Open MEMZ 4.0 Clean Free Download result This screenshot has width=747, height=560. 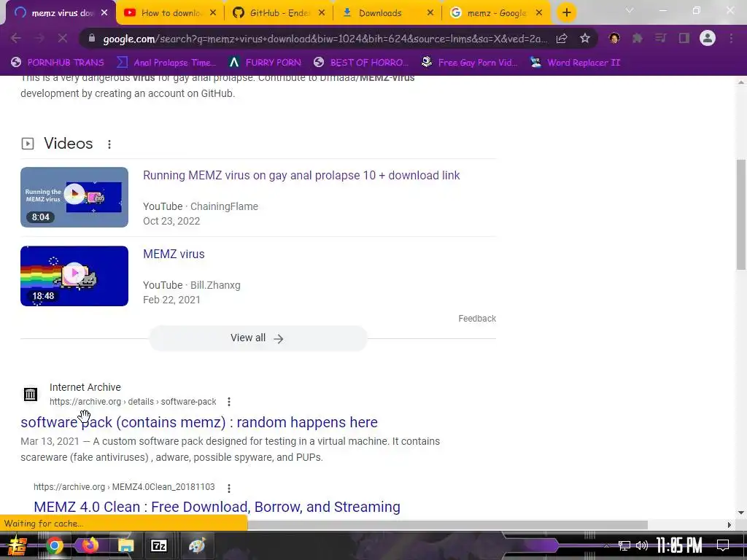217,507
